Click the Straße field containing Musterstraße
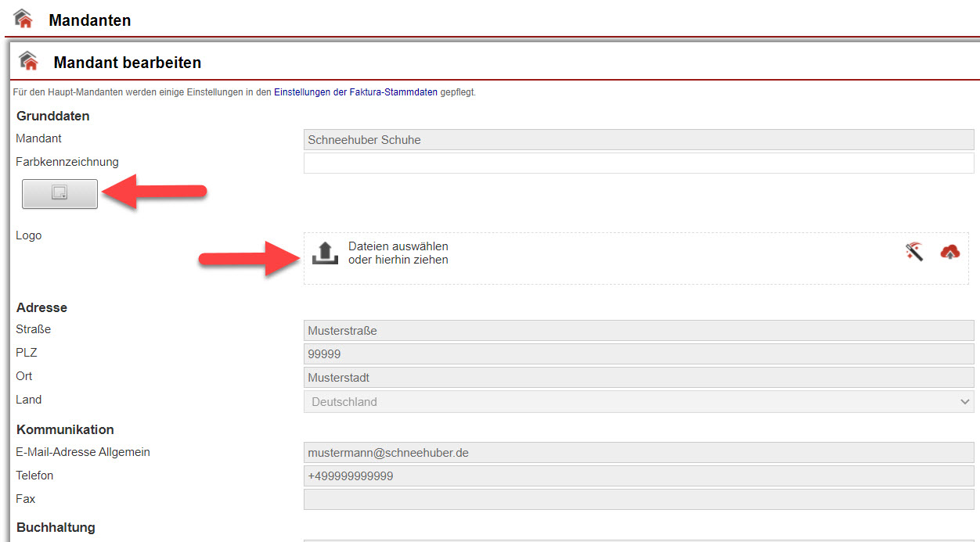 coord(638,331)
